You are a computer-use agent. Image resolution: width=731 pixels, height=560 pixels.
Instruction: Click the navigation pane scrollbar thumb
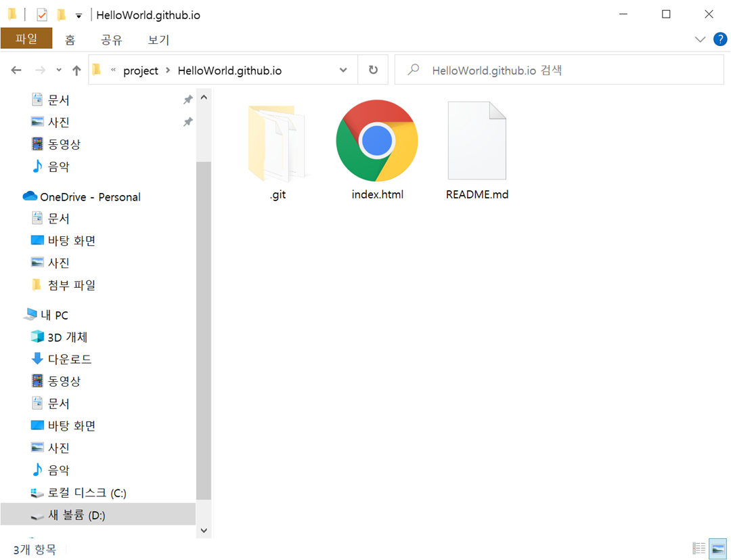pos(204,330)
